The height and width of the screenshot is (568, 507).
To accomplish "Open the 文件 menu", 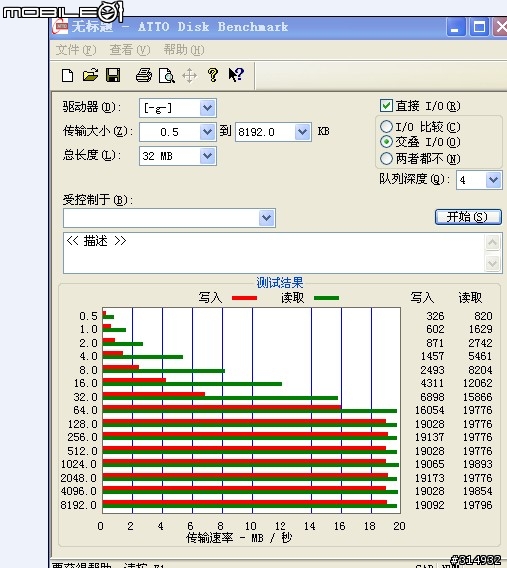I will (76, 50).
